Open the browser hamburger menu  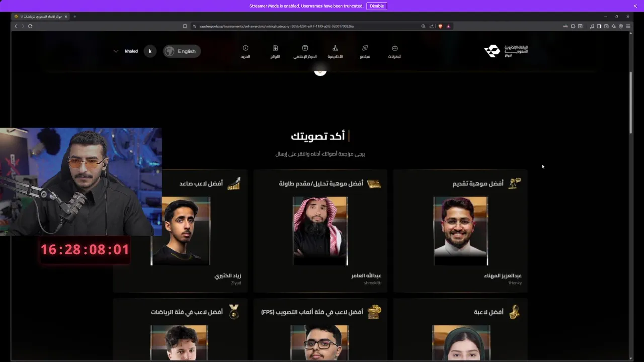(x=628, y=26)
